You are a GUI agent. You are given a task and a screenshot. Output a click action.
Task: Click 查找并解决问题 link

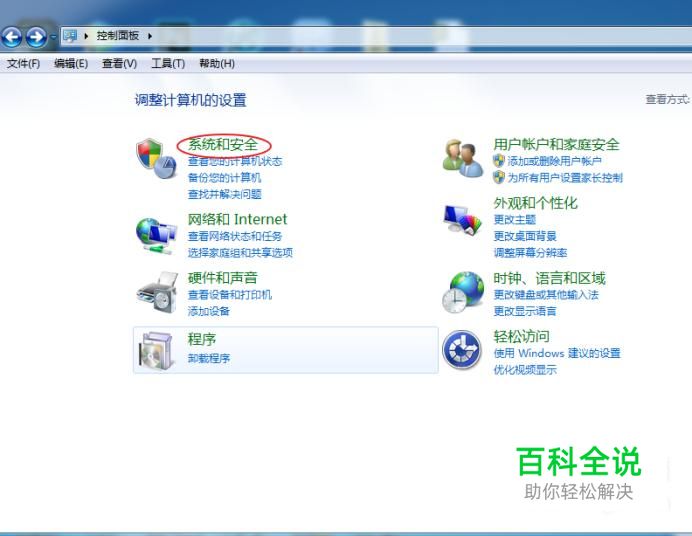coord(225,194)
